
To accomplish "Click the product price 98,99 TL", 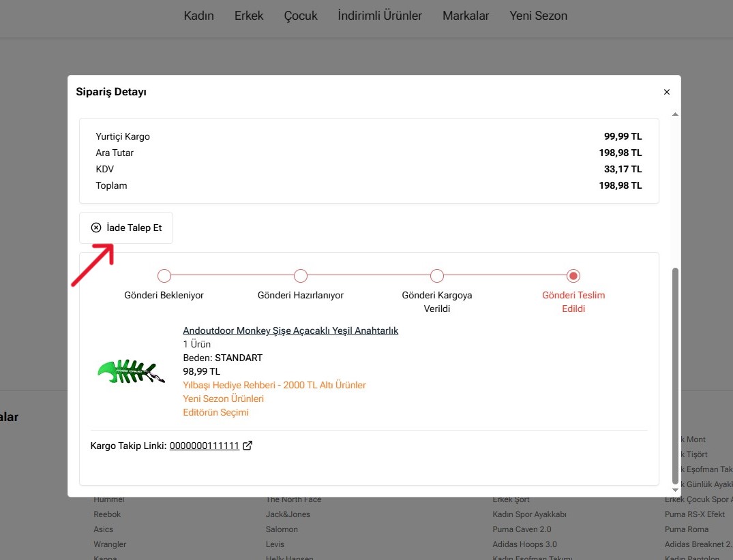I will tap(201, 371).
